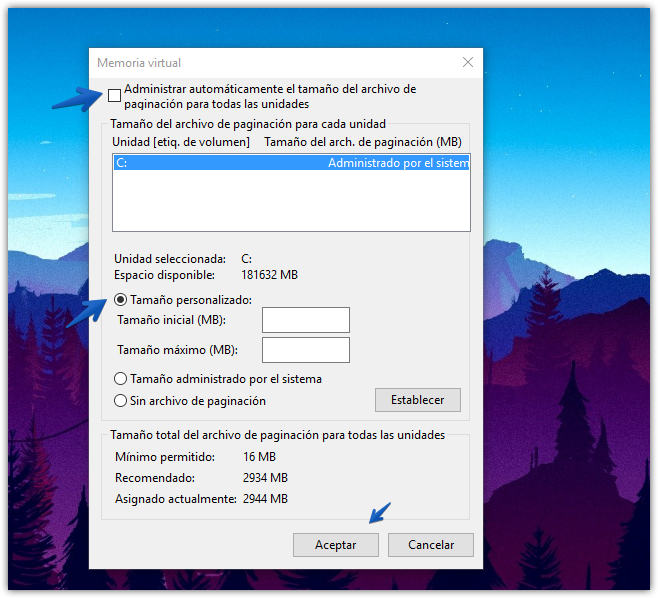658x598 pixels.
Task: Click the Cancelar button
Action: click(431, 545)
